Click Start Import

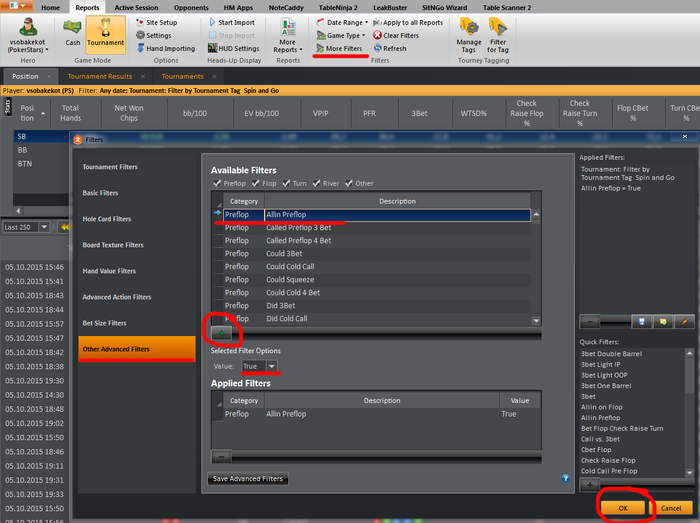tap(231, 22)
